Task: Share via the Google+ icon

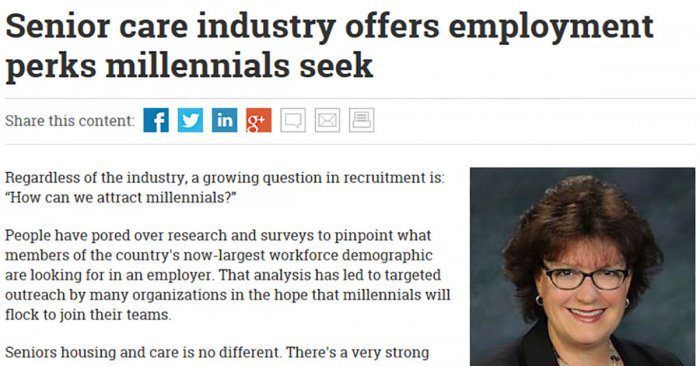Action: (258, 120)
